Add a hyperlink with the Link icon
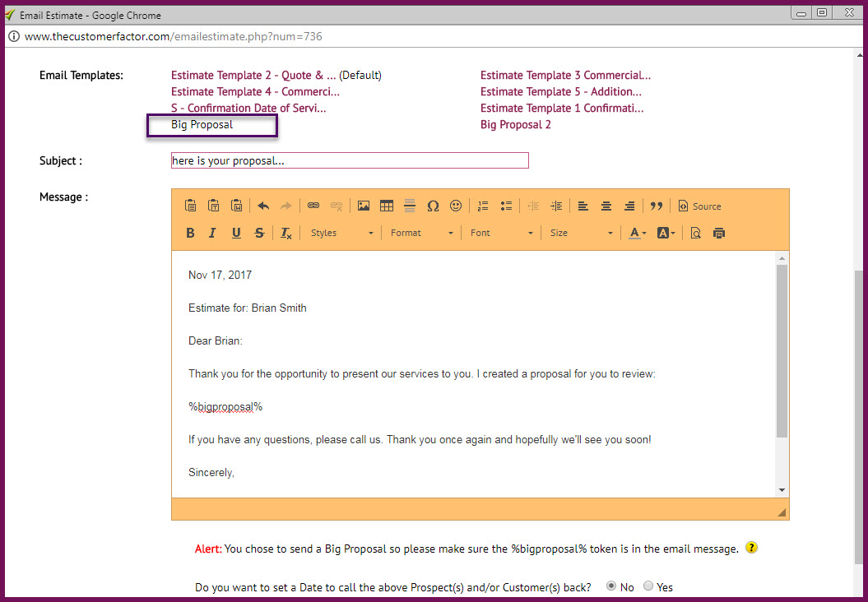Viewport: 868px width, 602px height. click(313, 206)
